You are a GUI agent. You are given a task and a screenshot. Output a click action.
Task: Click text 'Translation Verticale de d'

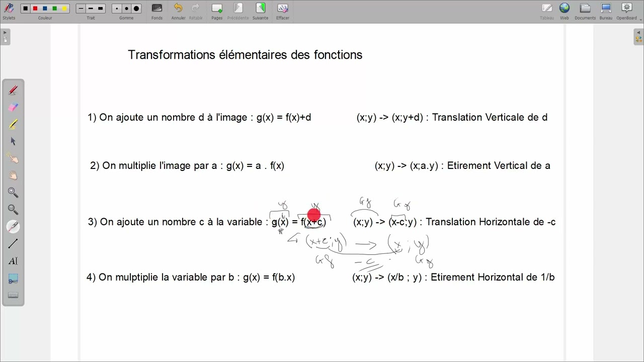coord(490,118)
